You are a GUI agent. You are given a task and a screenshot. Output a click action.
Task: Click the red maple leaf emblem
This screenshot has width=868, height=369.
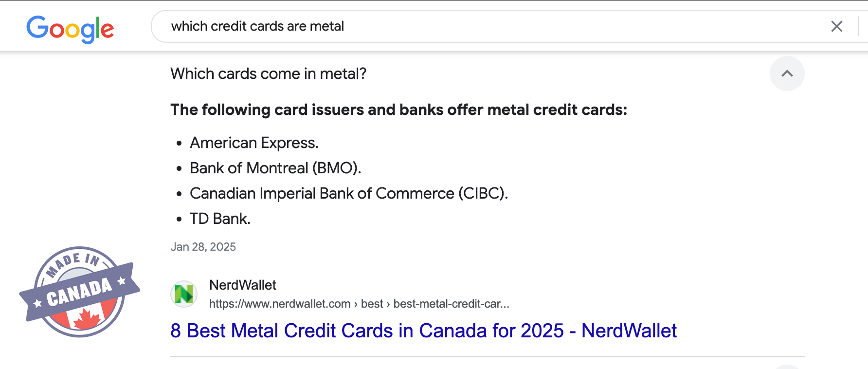pyautogui.click(x=87, y=319)
